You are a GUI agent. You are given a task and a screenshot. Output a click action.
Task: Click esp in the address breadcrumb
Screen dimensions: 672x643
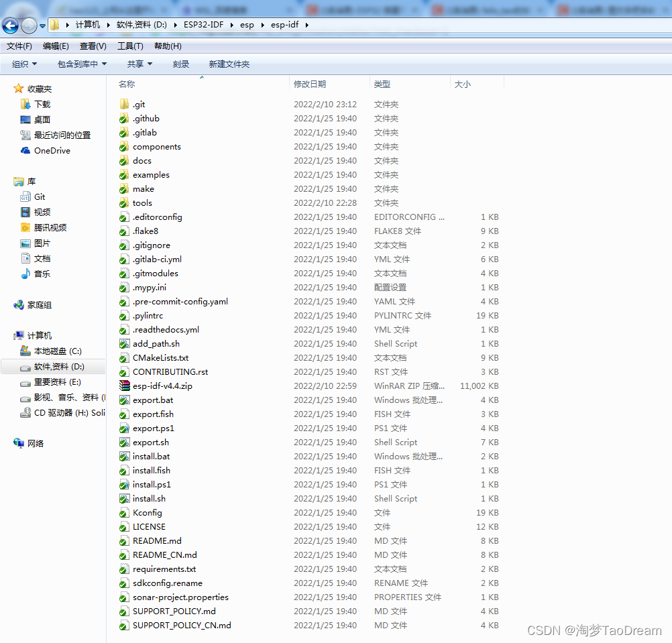tap(247, 25)
